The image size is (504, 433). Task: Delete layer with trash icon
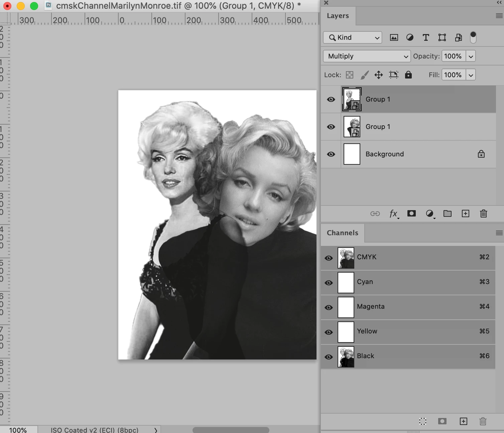tap(484, 213)
